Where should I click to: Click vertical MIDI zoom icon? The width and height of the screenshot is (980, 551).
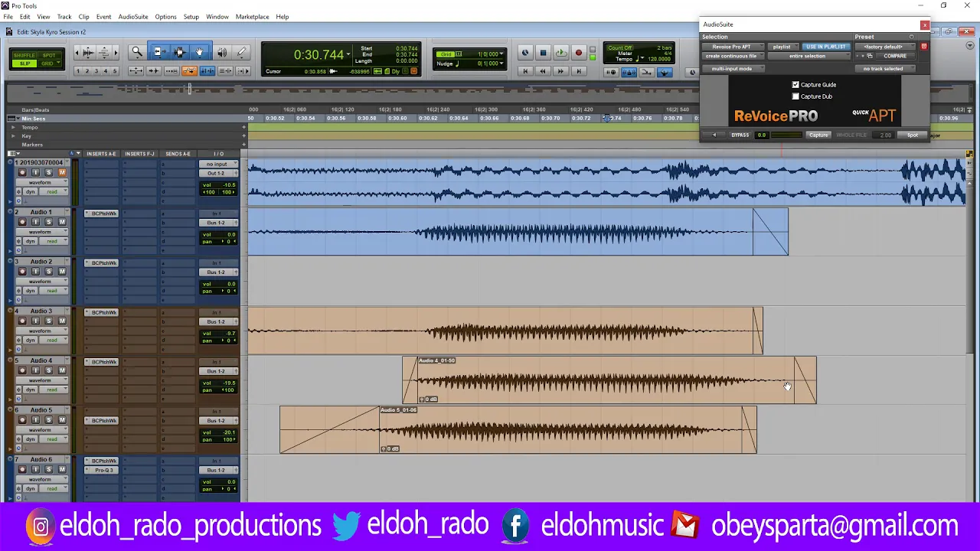click(105, 53)
